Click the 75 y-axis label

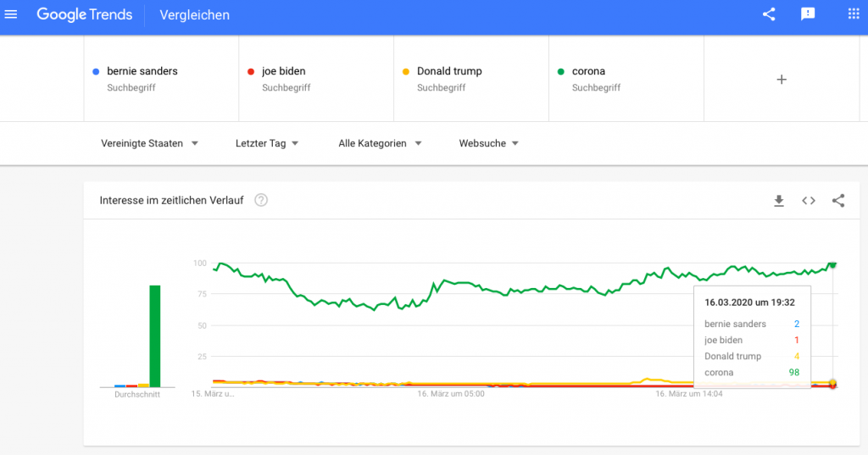[202, 294]
